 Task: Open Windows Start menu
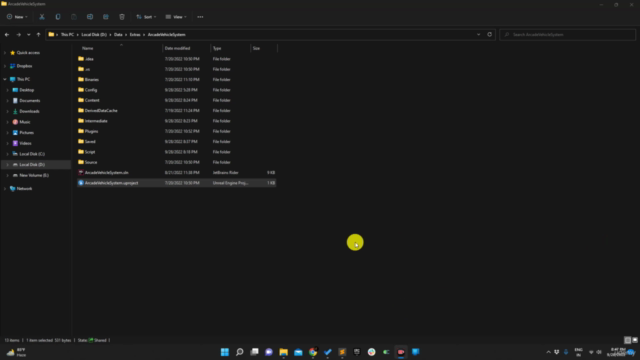point(224,352)
